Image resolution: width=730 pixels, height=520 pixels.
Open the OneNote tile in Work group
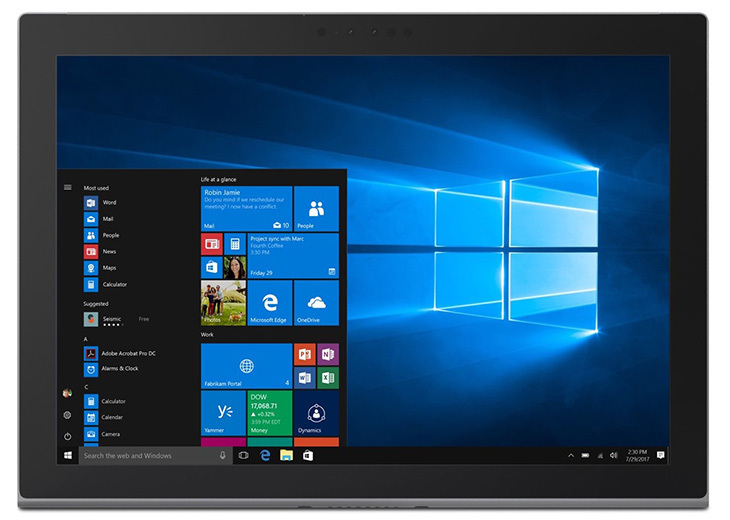coord(328,354)
